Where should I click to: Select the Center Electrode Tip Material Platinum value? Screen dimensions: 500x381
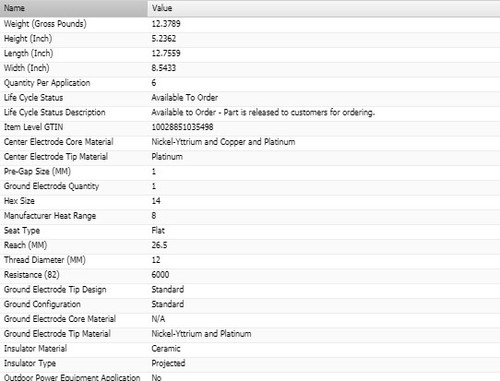coord(167,157)
